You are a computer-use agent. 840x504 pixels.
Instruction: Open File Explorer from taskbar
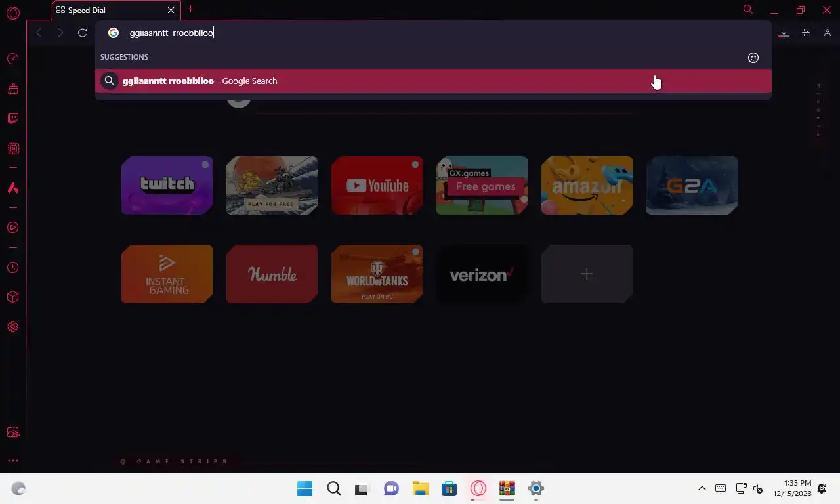coord(420,488)
